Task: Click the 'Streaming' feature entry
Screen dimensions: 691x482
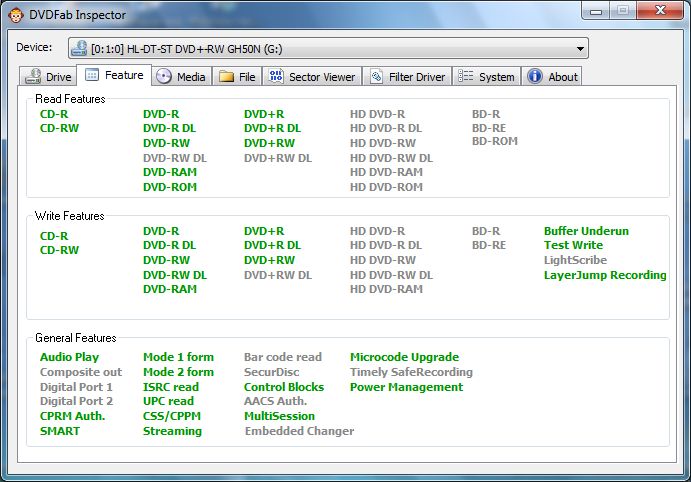Action: pyautogui.click(x=172, y=431)
